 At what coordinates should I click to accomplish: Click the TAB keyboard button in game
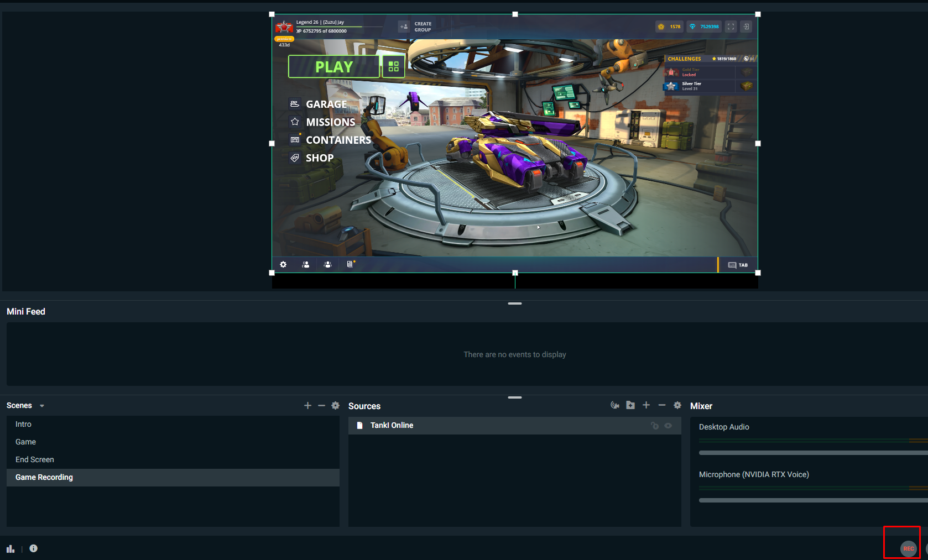738,265
